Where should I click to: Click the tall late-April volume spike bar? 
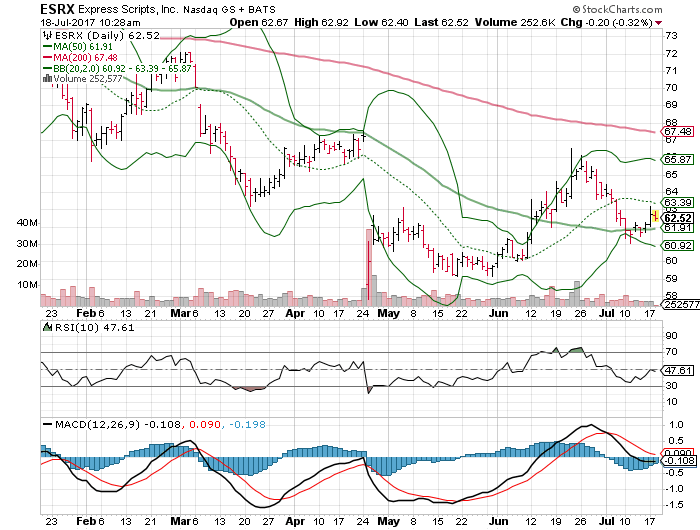[369, 267]
